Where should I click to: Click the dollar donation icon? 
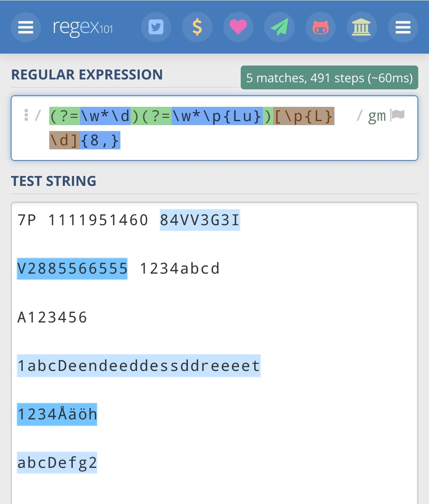click(197, 27)
